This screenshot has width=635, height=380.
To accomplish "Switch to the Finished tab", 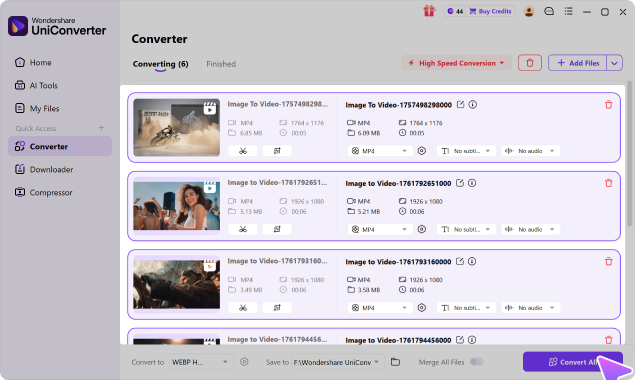I will coord(221,64).
